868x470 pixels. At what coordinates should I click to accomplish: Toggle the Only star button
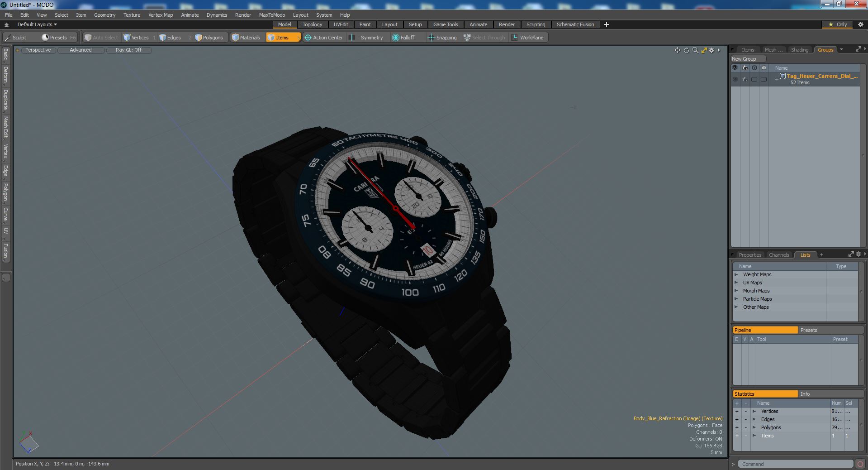coord(837,24)
